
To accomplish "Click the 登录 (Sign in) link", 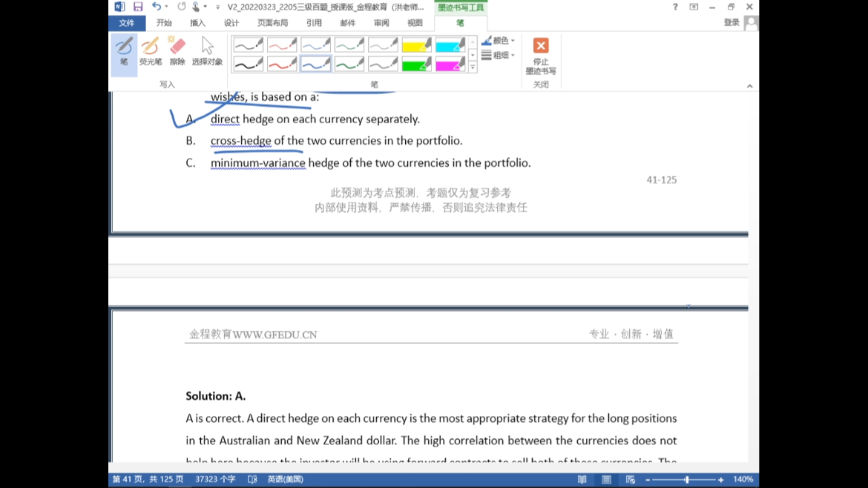I will 731,23.
